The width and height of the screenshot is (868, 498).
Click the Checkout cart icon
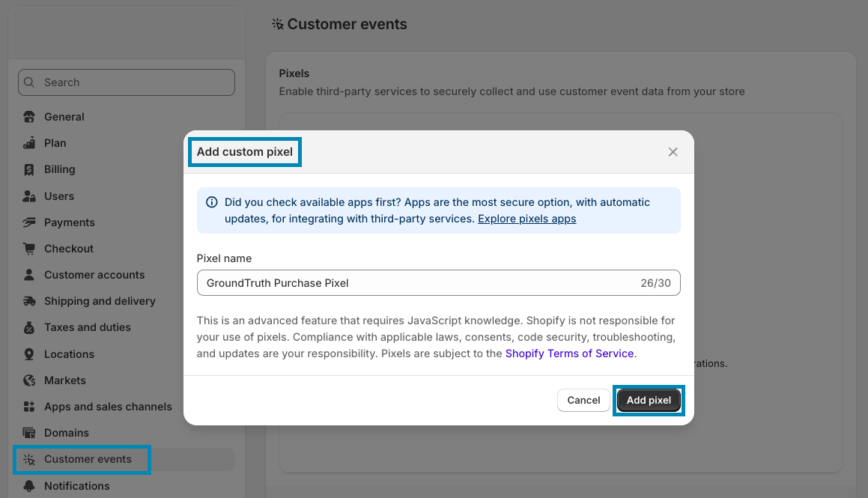[29, 249]
